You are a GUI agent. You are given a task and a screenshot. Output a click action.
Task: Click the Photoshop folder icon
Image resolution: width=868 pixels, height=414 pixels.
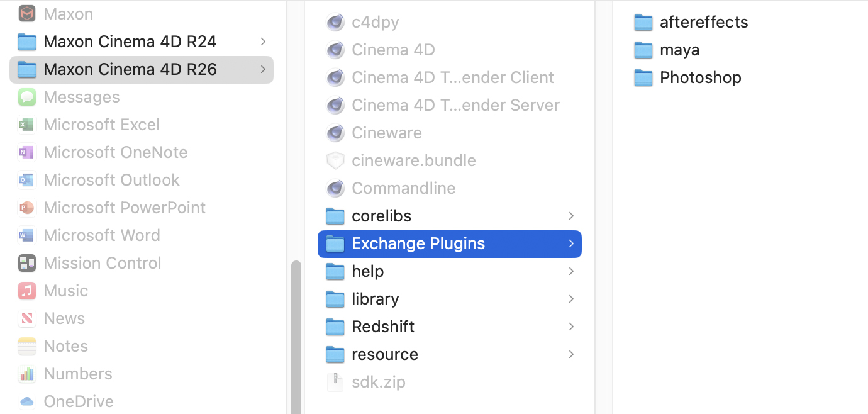coord(643,77)
